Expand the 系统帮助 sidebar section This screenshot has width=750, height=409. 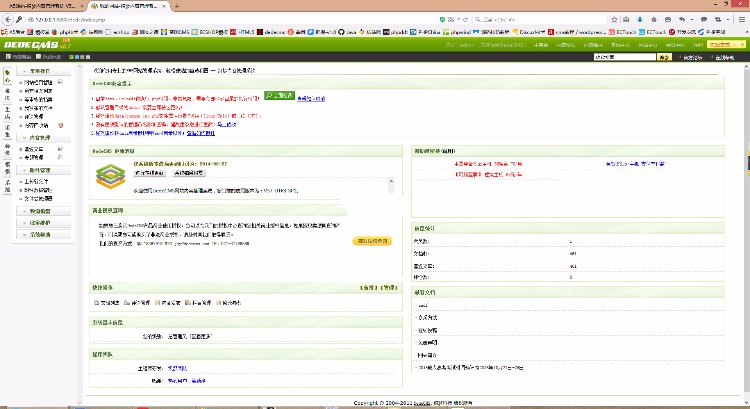coord(44,234)
